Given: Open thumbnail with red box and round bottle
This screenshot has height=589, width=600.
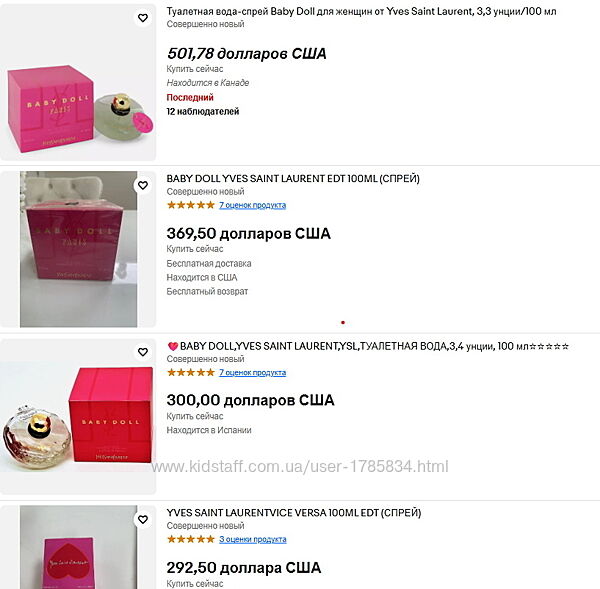Looking at the screenshot, I should coord(78,416).
